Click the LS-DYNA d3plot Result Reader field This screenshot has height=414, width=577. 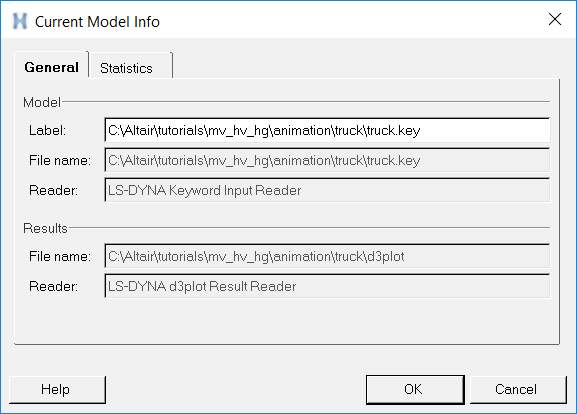(327, 286)
